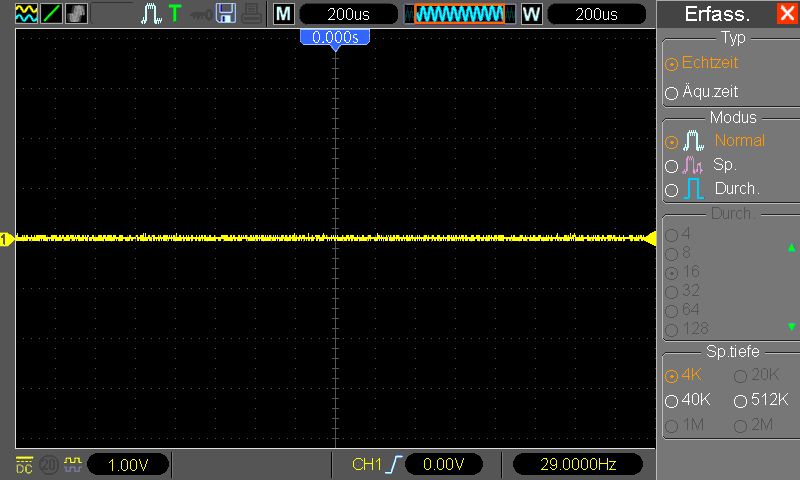Image resolution: width=800 pixels, height=480 pixels.
Task: Click the W window timebase icon
Action: tap(531, 14)
